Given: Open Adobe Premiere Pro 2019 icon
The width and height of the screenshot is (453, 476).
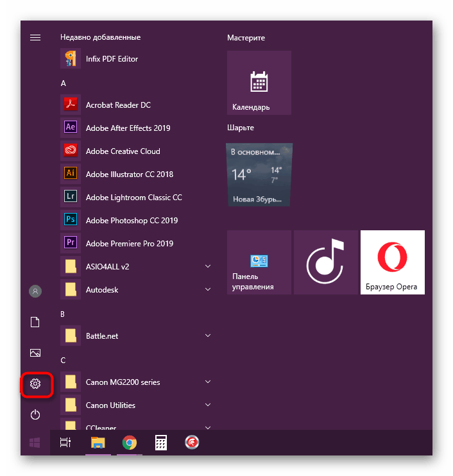Looking at the screenshot, I should coord(71,243).
